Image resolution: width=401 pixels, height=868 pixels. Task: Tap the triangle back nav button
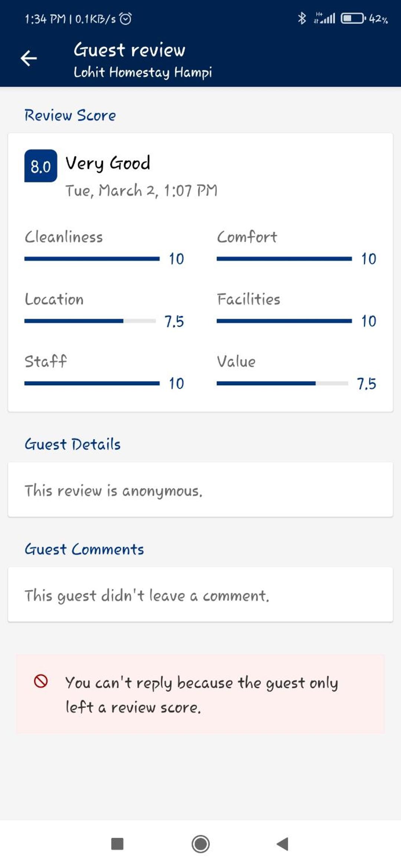[283, 844]
